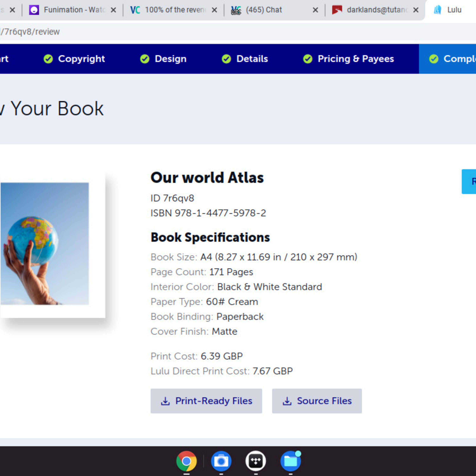This screenshot has height=476, width=476.
Task: Open the Tidal app icon in the shelf
Action: [x=255, y=461]
